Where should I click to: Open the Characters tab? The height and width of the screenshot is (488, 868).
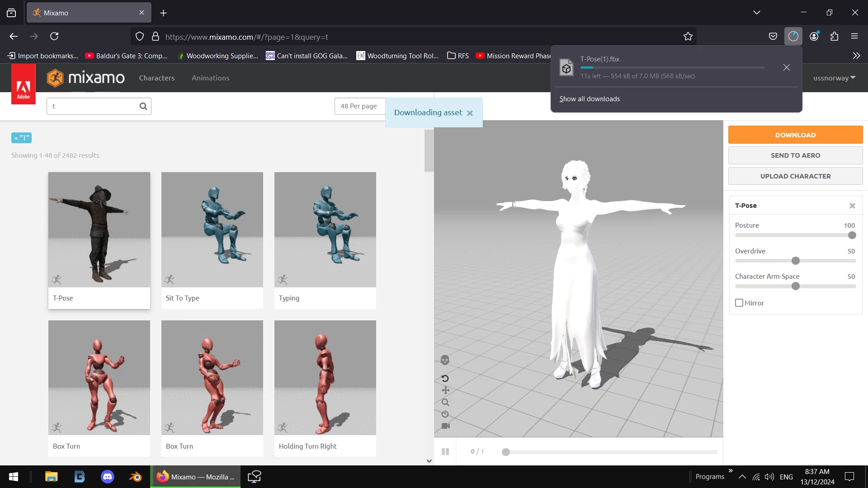[x=156, y=78]
